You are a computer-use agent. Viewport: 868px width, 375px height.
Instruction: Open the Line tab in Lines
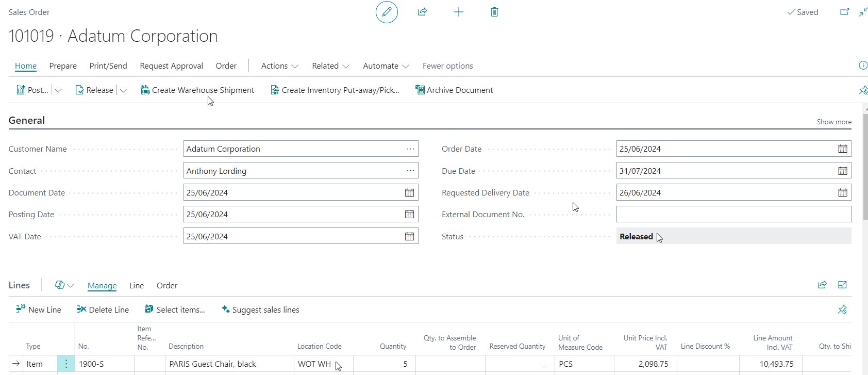coord(137,285)
